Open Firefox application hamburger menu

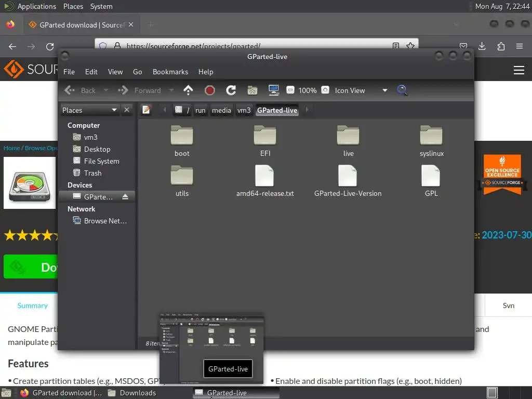click(x=520, y=46)
